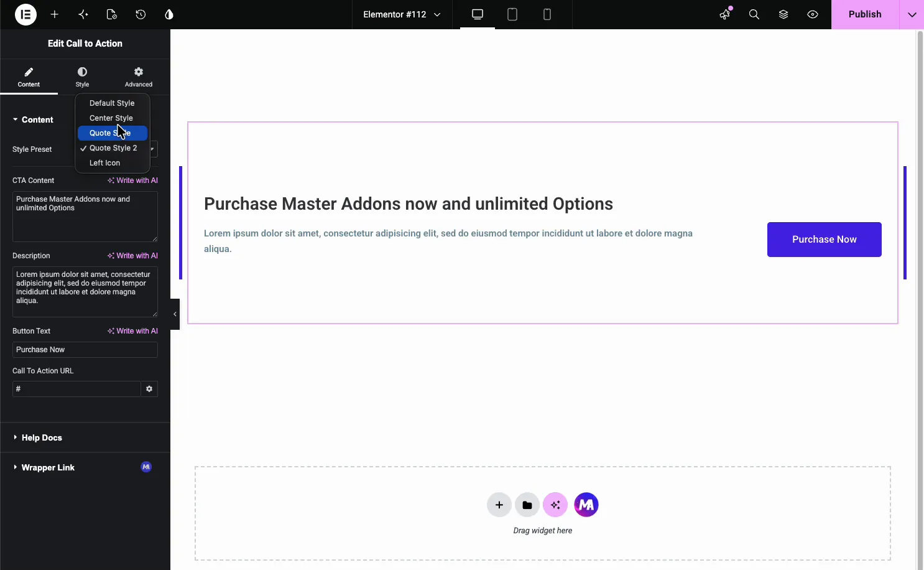
Task: Choose the highlighted Quote Style option
Action: pyautogui.click(x=113, y=133)
